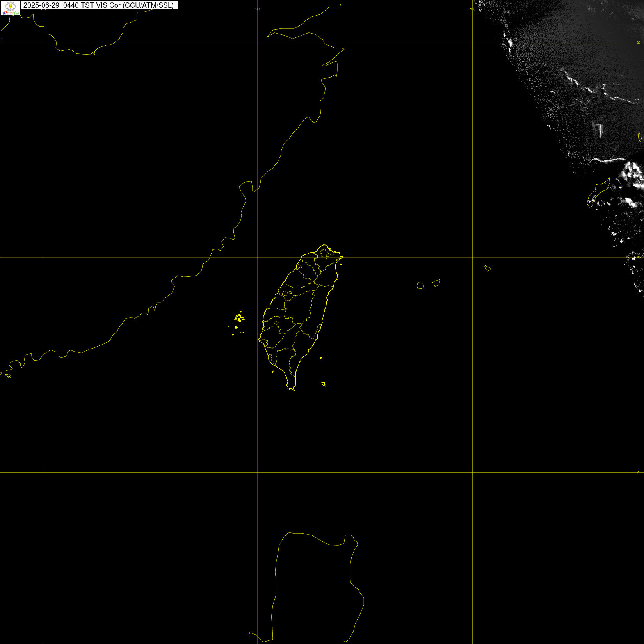Click the 30 latitude label
Image resolution: width=644 pixels, height=644 pixels.
pyautogui.click(x=639, y=43)
